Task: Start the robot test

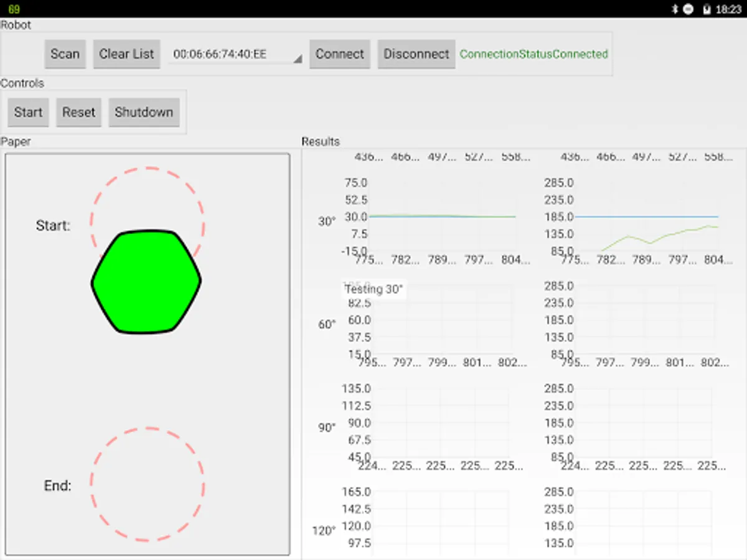Action: [29, 113]
